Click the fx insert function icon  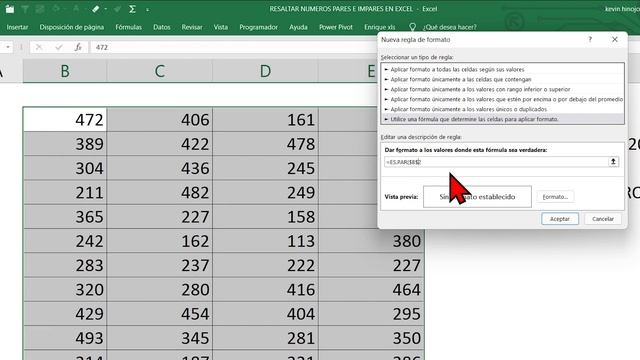[78, 47]
